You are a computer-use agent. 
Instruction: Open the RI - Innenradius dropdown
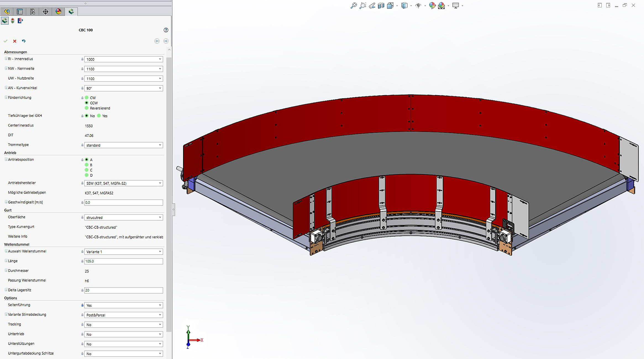[160, 59]
